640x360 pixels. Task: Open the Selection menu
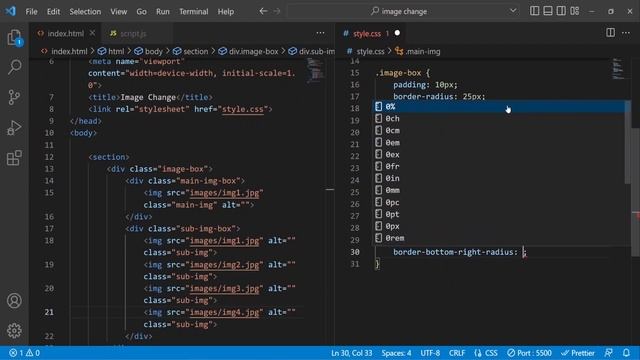pyautogui.click(x=85, y=11)
